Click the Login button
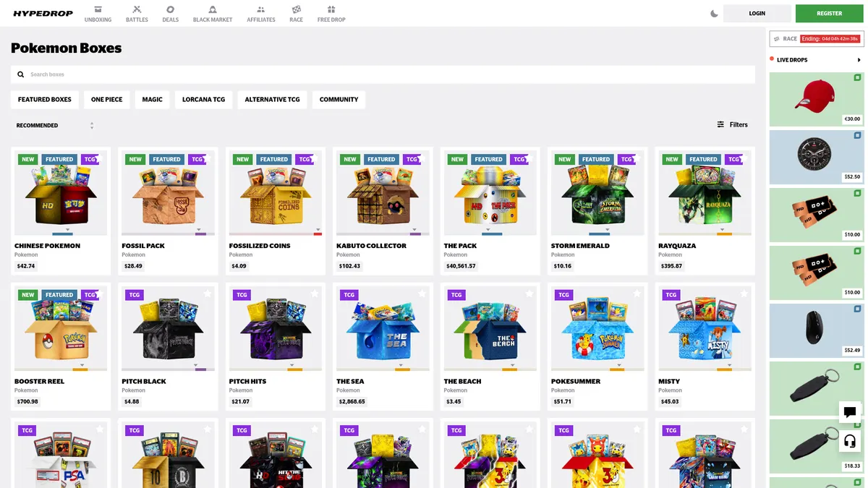868x488 pixels. [757, 13]
